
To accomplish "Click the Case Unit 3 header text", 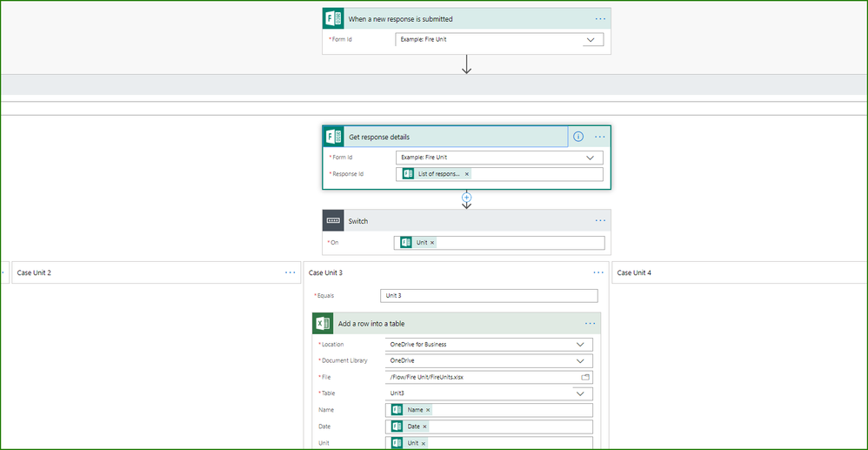I will click(x=325, y=272).
